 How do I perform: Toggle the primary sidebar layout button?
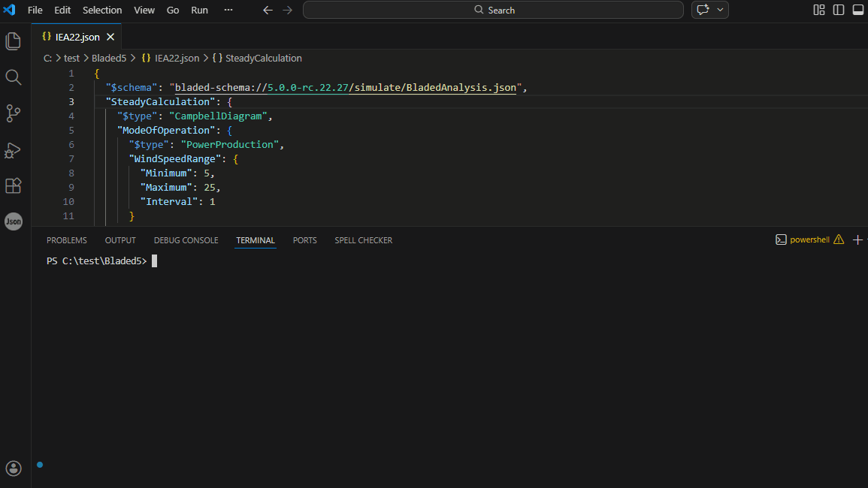(x=839, y=10)
